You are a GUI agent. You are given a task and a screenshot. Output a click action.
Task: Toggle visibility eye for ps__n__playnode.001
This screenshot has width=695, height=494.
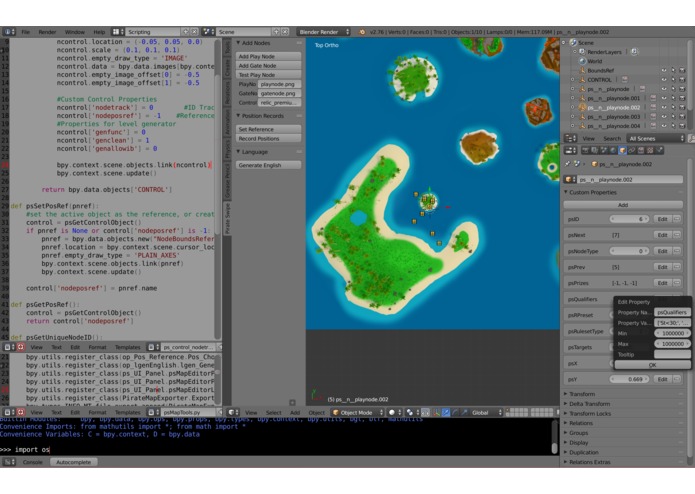[x=664, y=98]
